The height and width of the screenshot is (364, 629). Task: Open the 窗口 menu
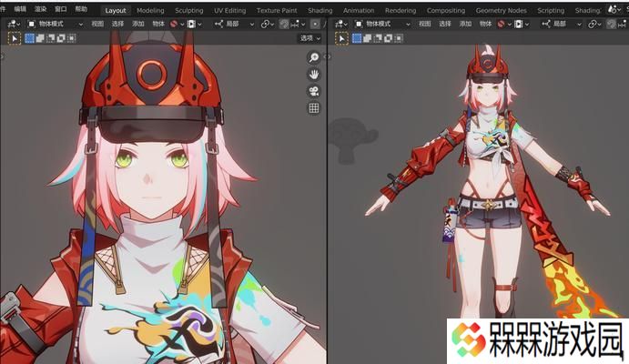[61, 9]
